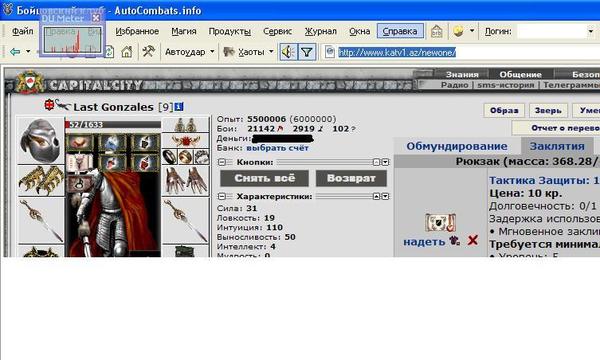Open the Избранное menu
This screenshot has height=360, width=600.
[137, 31]
